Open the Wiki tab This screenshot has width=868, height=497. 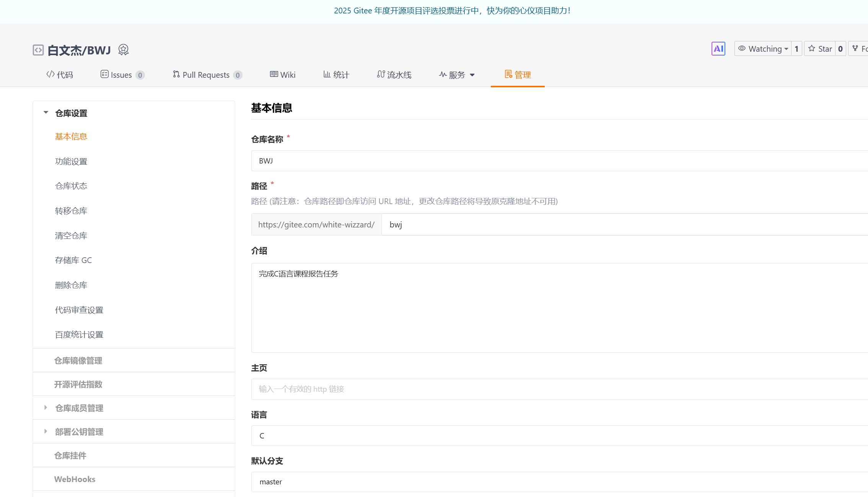[283, 75]
